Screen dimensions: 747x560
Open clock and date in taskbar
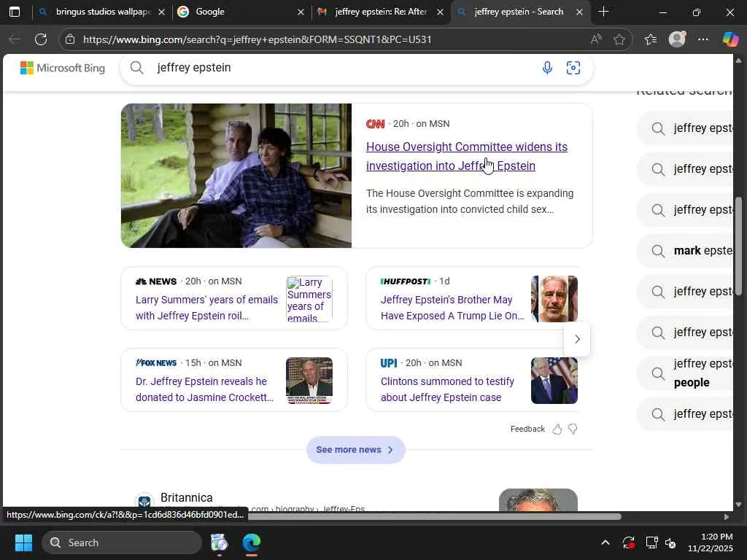click(x=710, y=542)
